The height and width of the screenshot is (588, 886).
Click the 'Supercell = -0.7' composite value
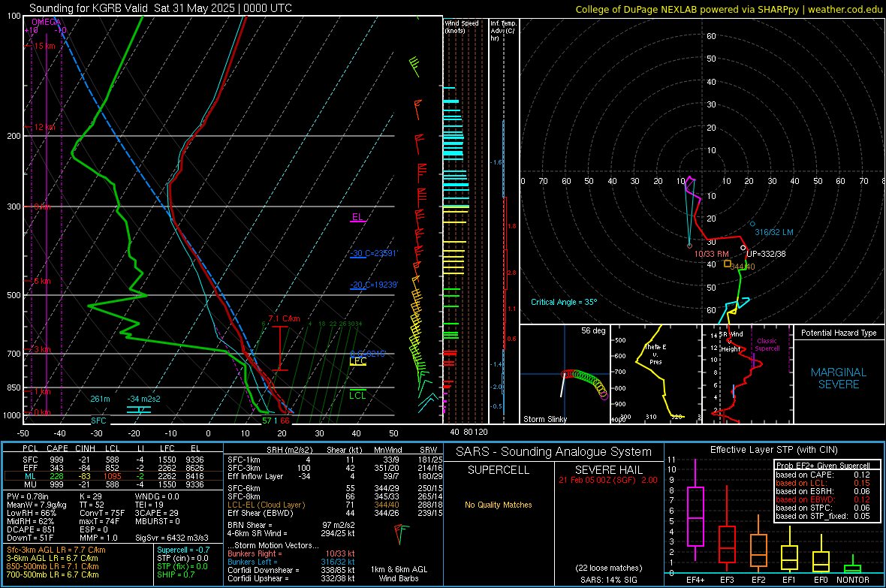pyautogui.click(x=183, y=550)
